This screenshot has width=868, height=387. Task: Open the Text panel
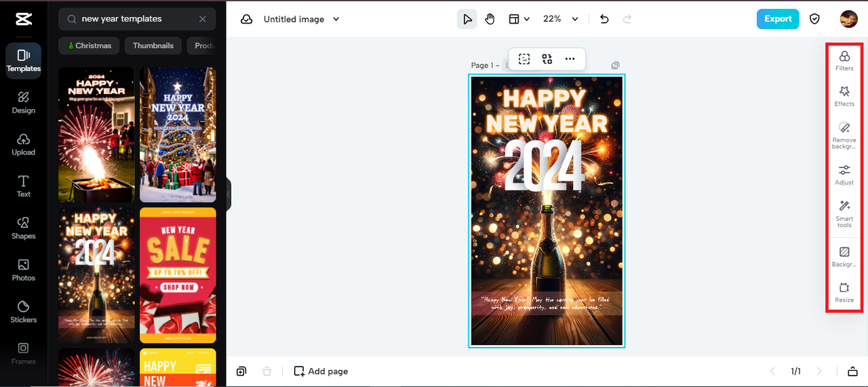click(23, 186)
